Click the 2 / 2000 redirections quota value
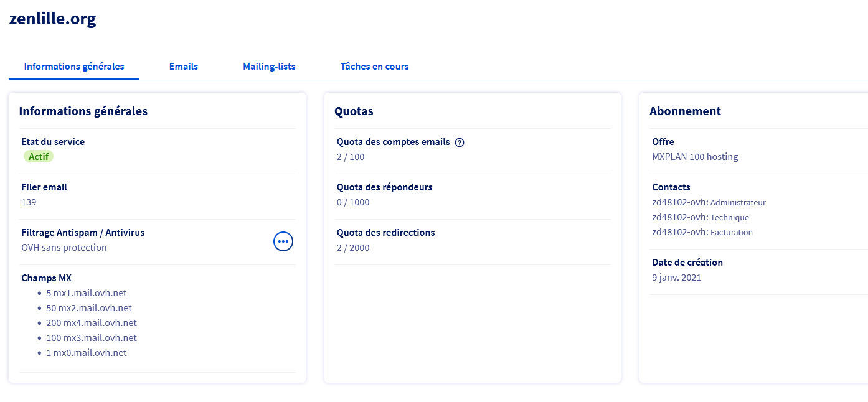868x402 pixels. (353, 248)
